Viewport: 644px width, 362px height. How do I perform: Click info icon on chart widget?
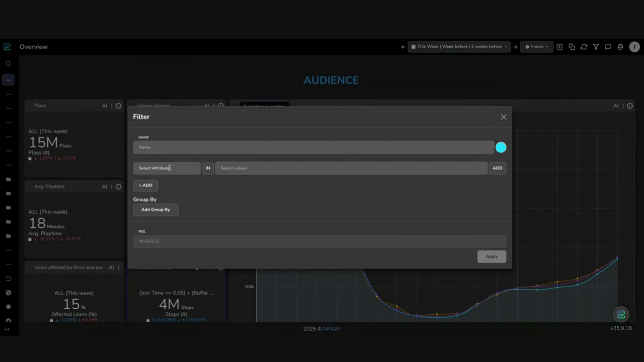tap(630, 106)
